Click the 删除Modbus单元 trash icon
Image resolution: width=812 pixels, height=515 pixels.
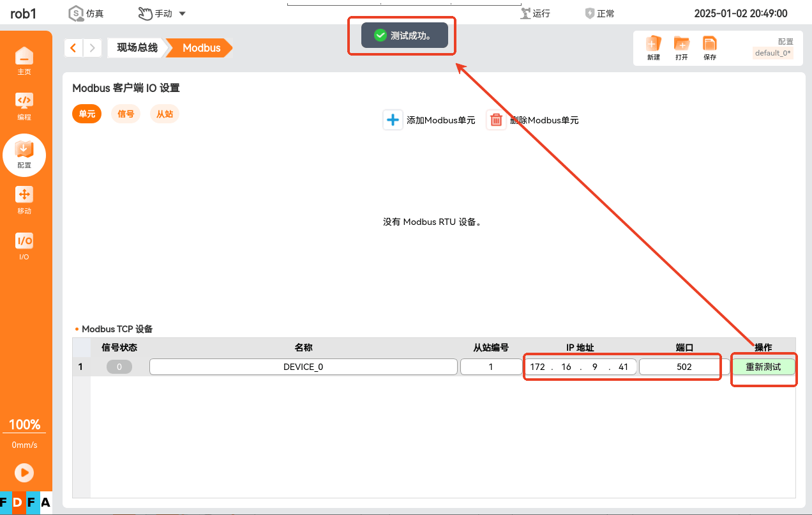496,119
